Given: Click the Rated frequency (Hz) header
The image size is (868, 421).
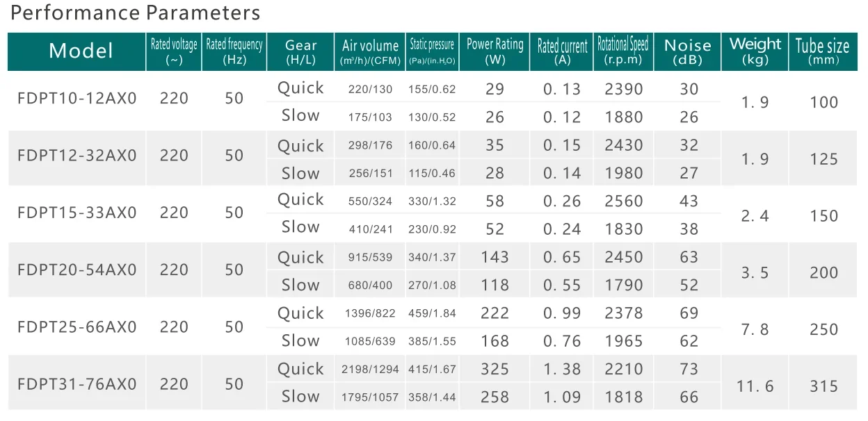Looking at the screenshot, I should point(234,51).
